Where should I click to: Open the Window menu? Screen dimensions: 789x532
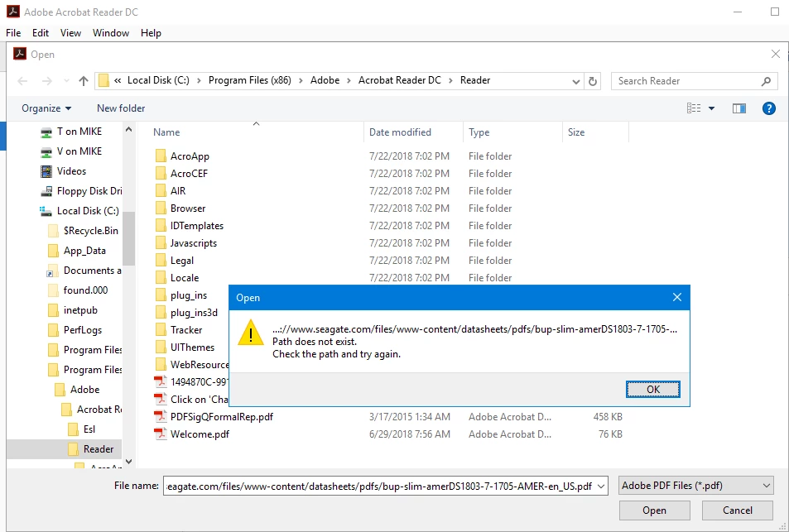coord(111,33)
